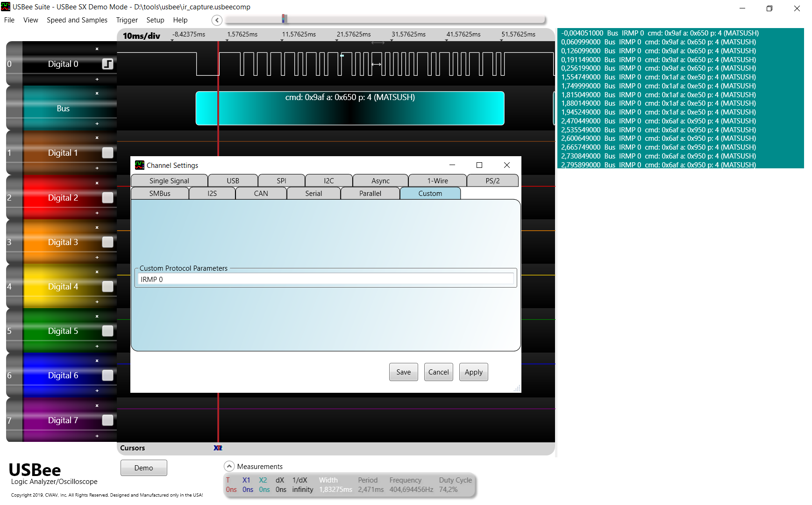Click the Digital 0 channel label
This screenshot has width=812, height=505.
(x=63, y=64)
